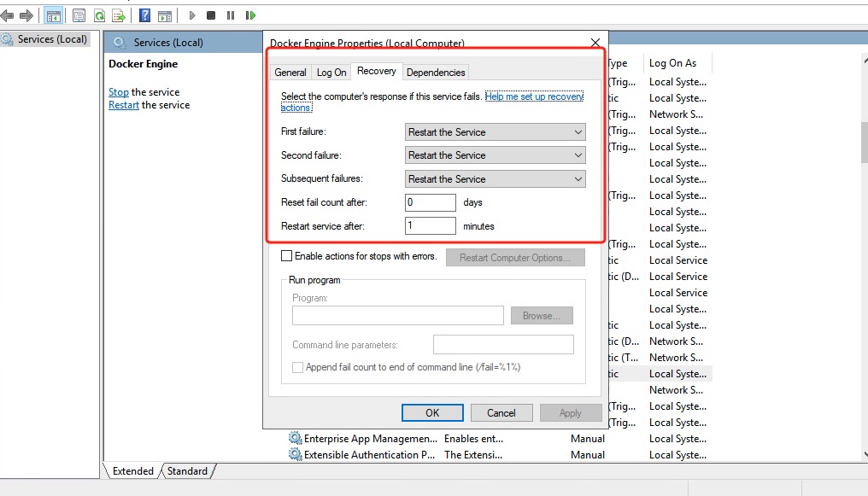Click the OK button

click(x=432, y=413)
